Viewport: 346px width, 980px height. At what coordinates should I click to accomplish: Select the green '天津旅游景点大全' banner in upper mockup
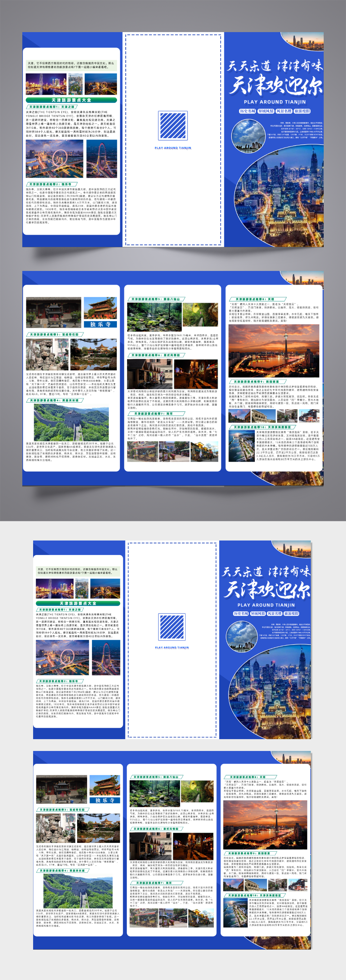71,100
